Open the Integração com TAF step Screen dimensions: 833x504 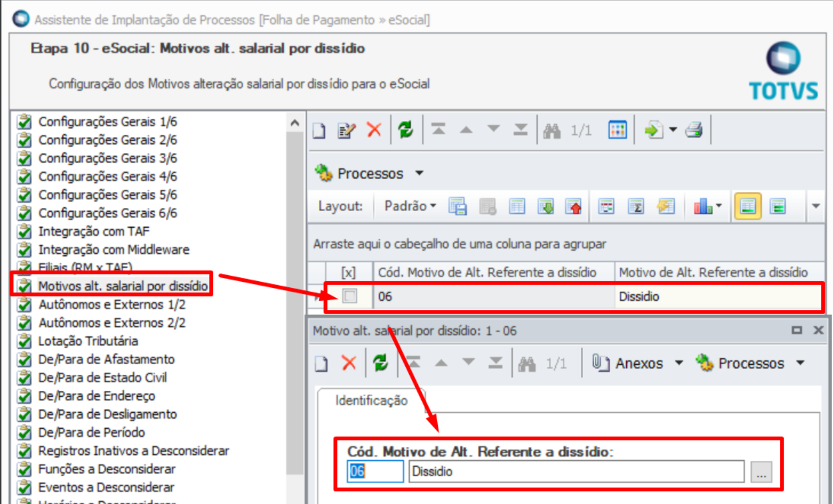(94, 231)
